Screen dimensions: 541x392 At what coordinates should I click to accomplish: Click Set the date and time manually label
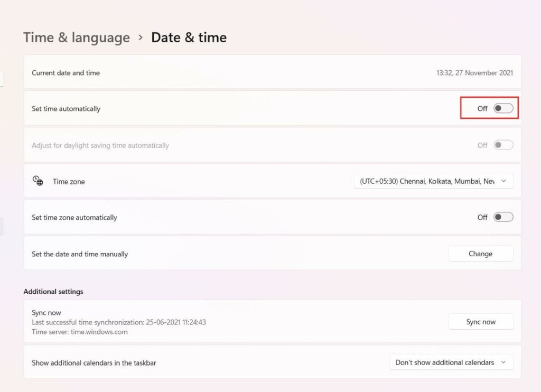(80, 254)
